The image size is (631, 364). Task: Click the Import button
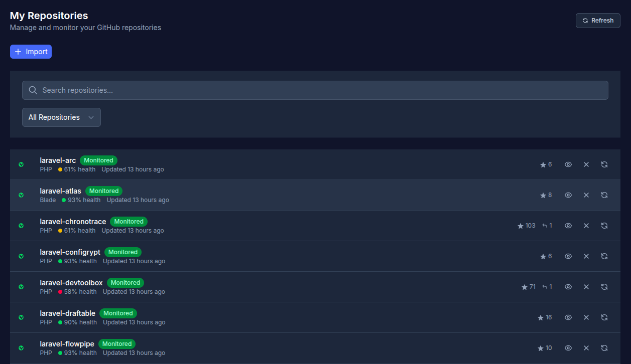[x=31, y=52]
